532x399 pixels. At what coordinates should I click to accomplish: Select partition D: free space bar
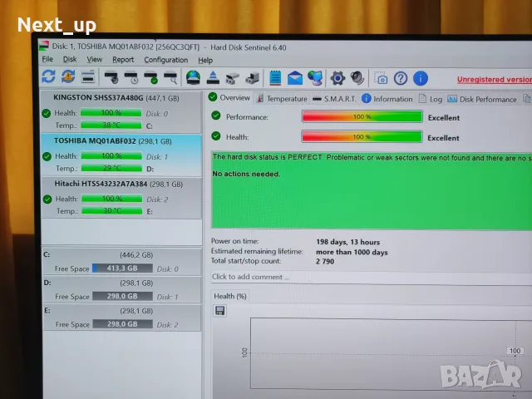coord(122,296)
